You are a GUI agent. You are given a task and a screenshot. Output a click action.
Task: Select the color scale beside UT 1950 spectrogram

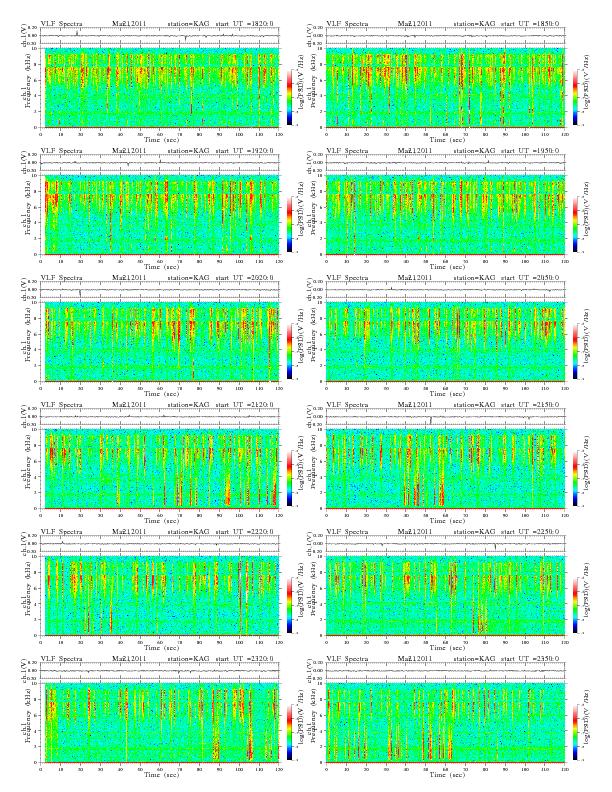click(576, 225)
